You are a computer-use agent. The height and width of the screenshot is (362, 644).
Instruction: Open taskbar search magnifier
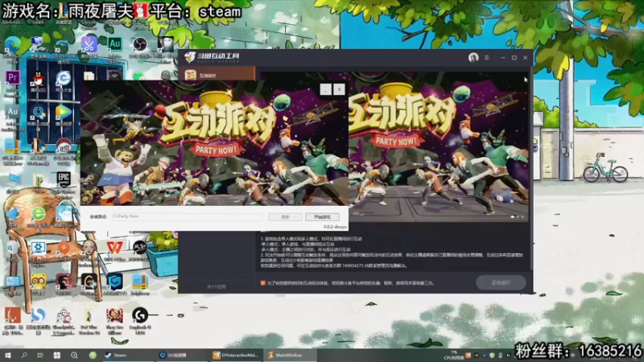[x=24, y=355]
